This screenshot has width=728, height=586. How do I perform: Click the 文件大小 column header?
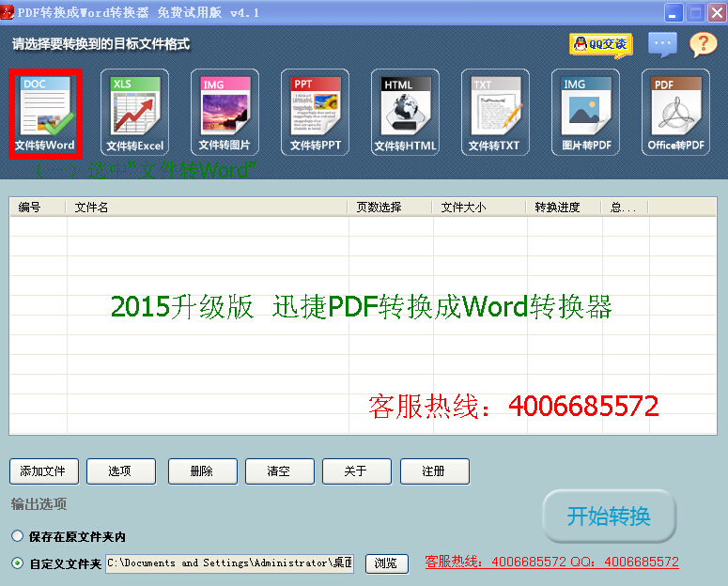[x=479, y=208]
